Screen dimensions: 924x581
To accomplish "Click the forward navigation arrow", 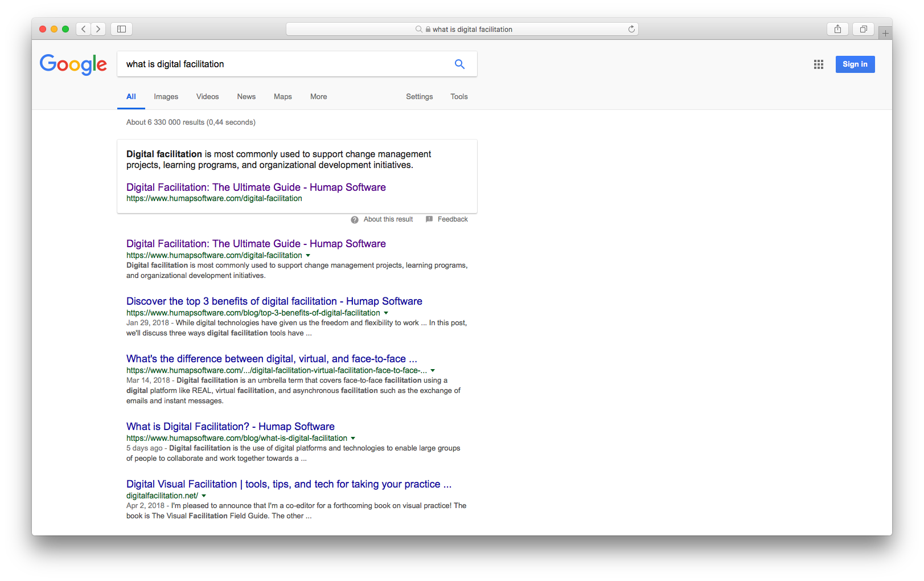I will coord(98,28).
